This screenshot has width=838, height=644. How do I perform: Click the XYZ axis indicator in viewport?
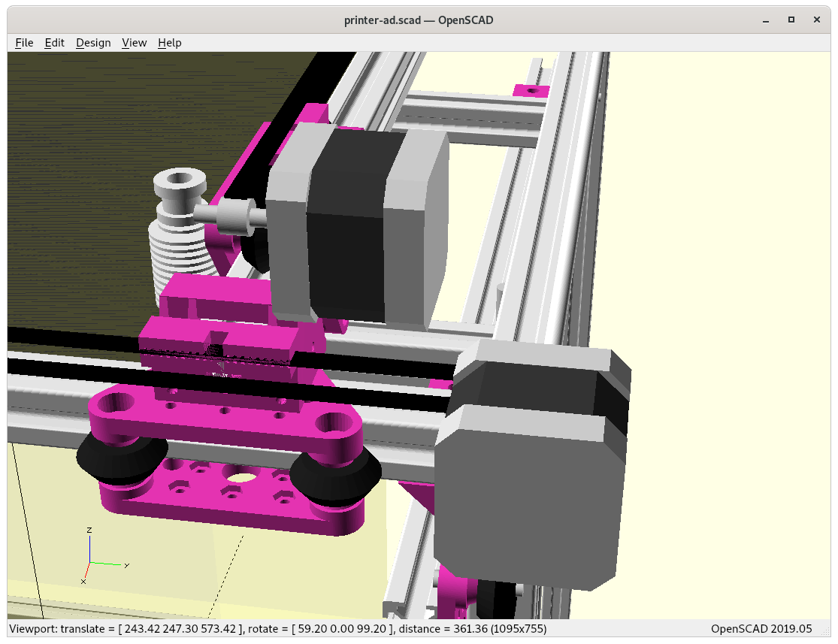(104, 556)
